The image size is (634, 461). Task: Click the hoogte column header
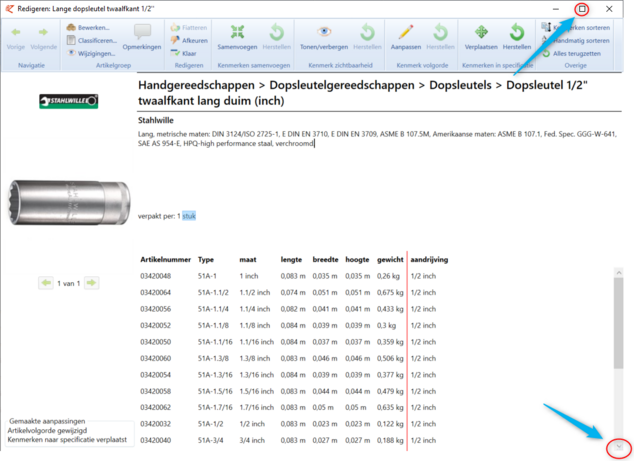[x=357, y=260]
